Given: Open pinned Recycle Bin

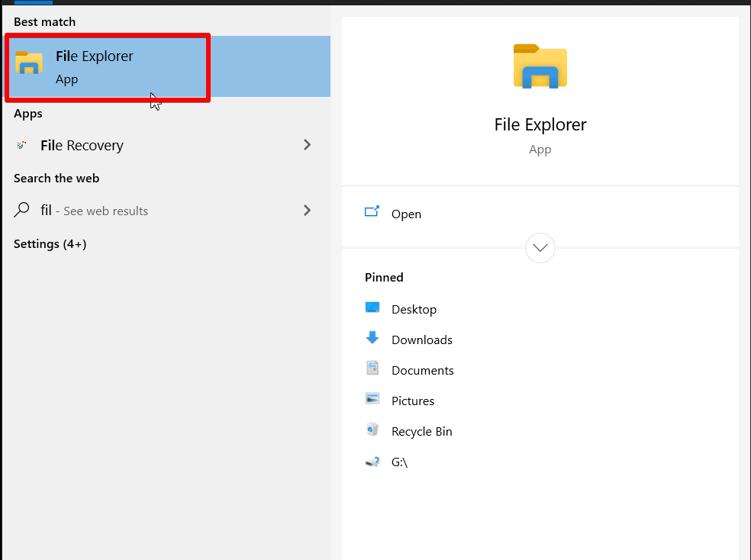Looking at the screenshot, I should pos(422,432).
